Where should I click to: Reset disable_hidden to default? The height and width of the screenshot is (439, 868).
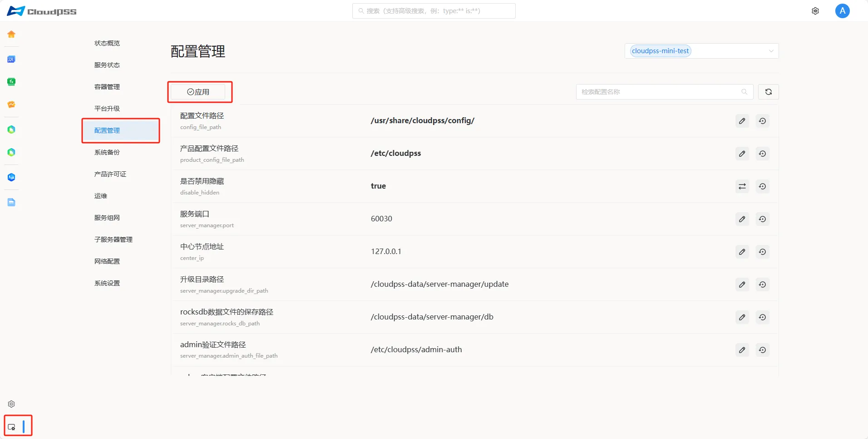(763, 186)
